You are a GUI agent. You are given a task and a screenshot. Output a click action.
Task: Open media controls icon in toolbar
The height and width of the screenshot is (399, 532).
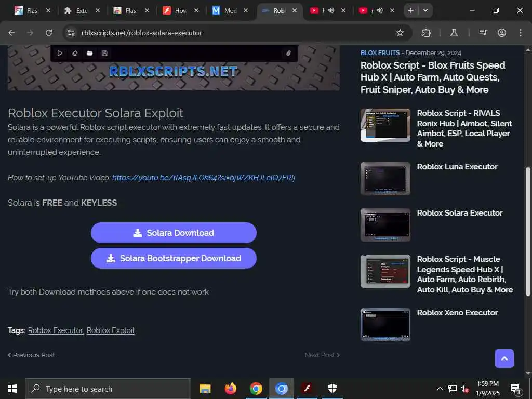coord(483,33)
